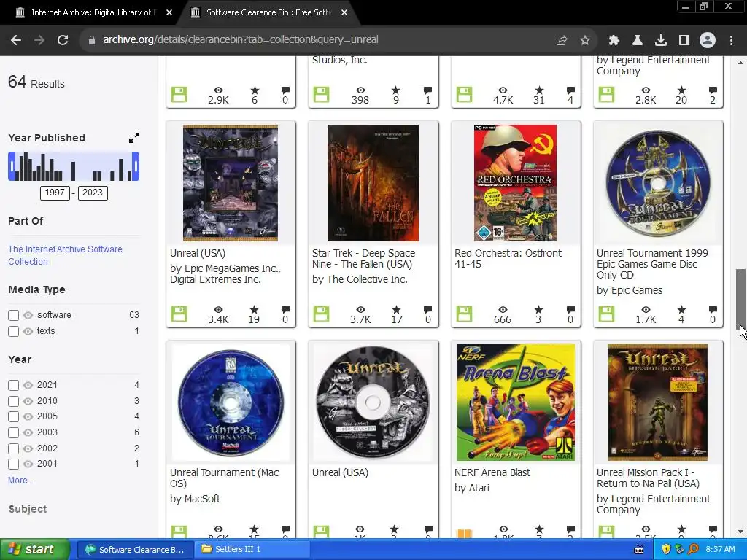The image size is (747, 560).
Task: Toggle the browser side panel icon
Action: [684, 41]
